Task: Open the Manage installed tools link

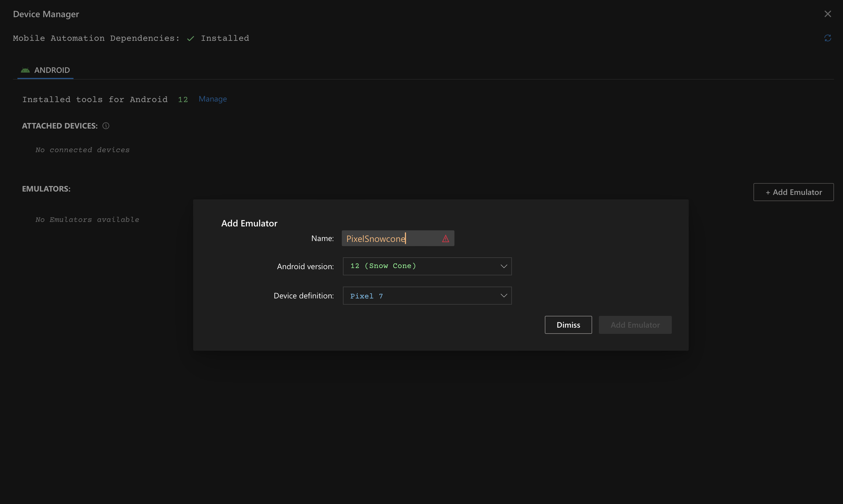Action: tap(213, 99)
